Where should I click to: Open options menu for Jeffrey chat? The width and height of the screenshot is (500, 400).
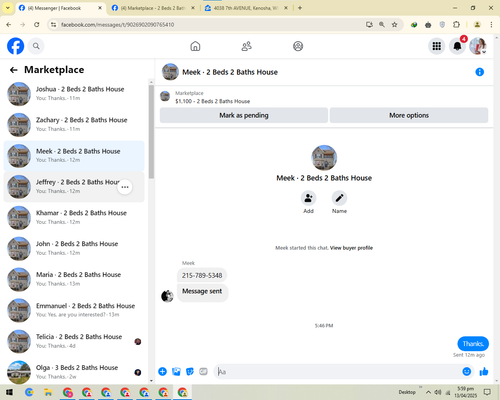click(x=125, y=187)
